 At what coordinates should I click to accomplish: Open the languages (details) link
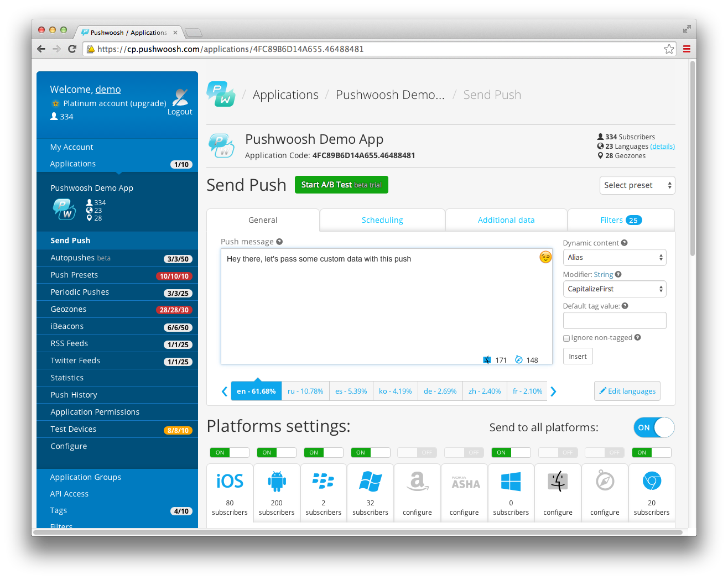(662, 147)
